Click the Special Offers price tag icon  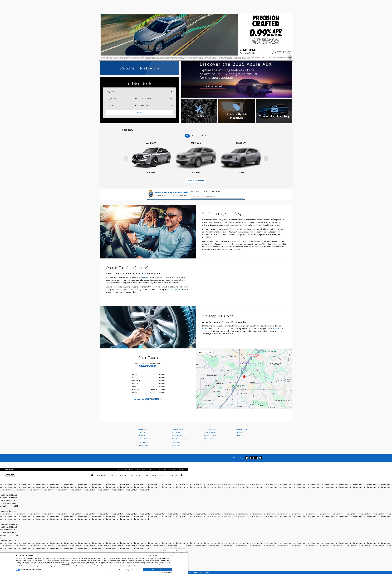[236, 107]
